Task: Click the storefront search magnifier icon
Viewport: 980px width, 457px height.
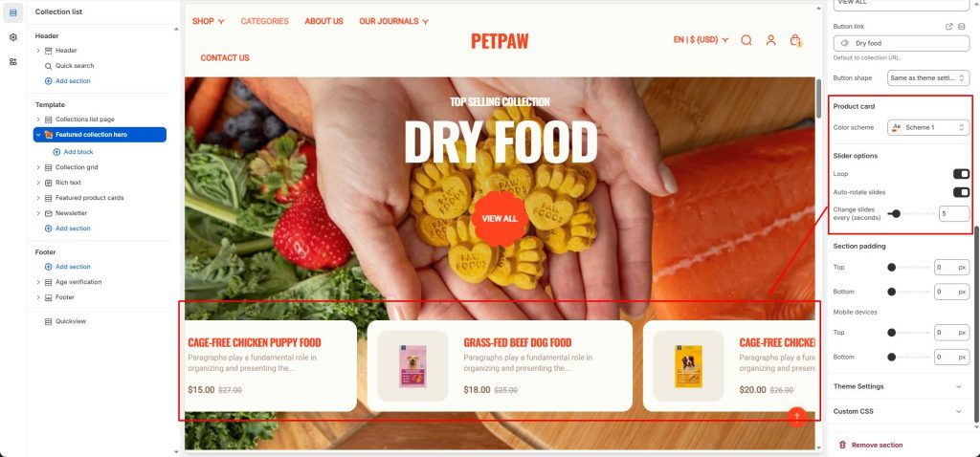Action: pos(746,40)
